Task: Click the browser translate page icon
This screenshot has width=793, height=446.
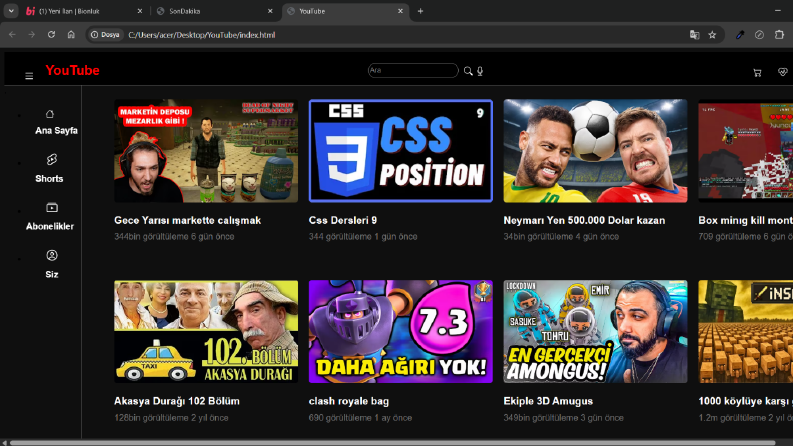Action: [694, 35]
